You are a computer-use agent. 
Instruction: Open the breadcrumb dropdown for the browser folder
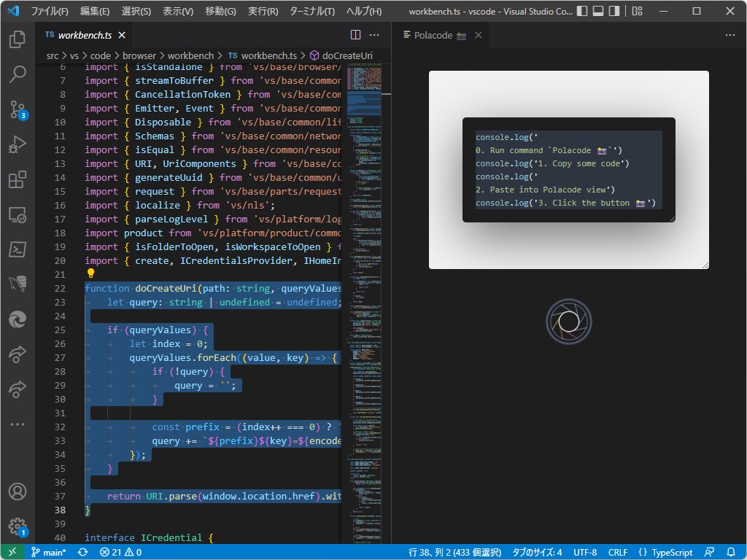(139, 55)
